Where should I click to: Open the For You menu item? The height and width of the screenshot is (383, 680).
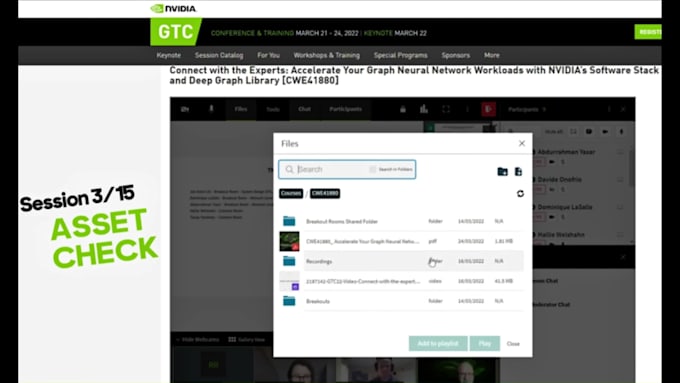tap(268, 55)
